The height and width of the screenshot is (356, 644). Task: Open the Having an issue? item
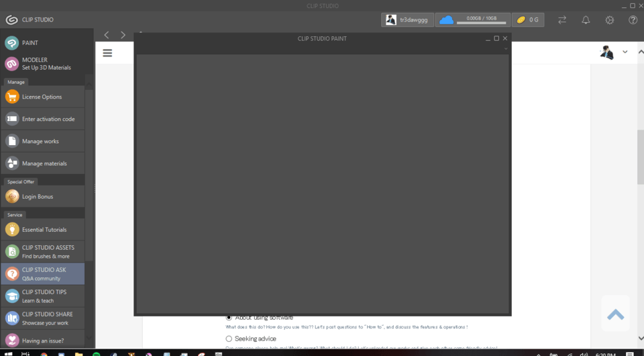[x=43, y=340]
